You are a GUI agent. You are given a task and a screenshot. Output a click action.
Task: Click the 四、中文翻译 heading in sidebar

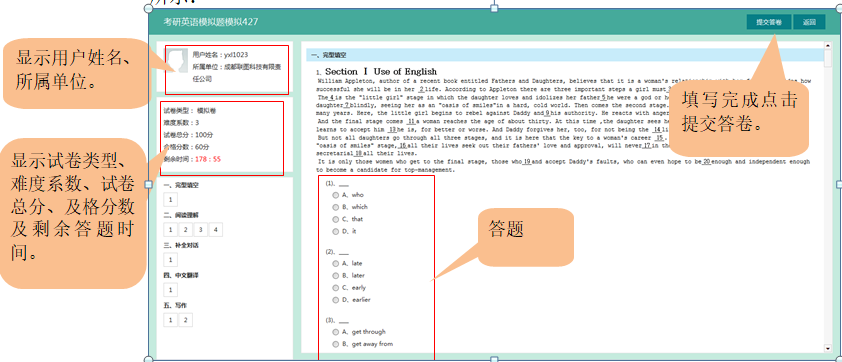pyautogui.click(x=181, y=276)
